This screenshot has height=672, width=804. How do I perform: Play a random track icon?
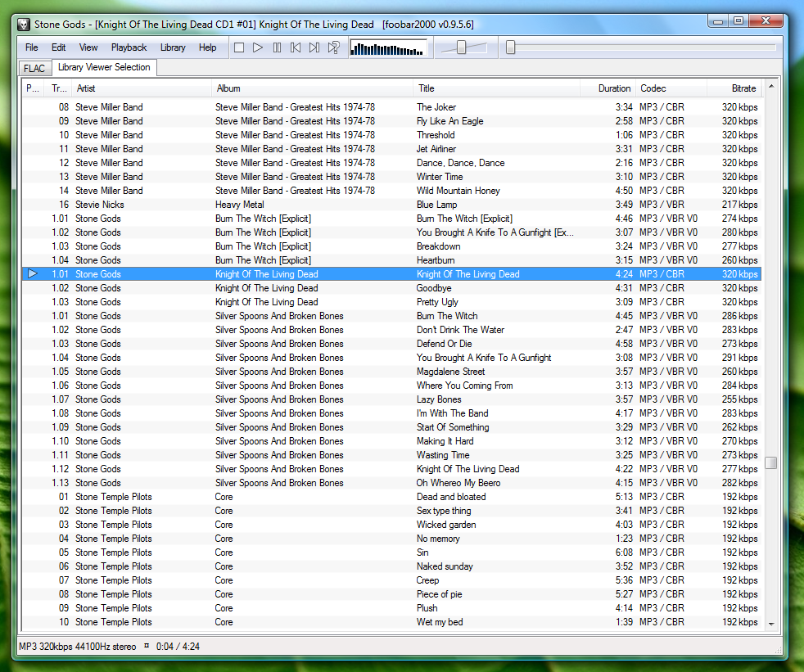click(x=334, y=47)
